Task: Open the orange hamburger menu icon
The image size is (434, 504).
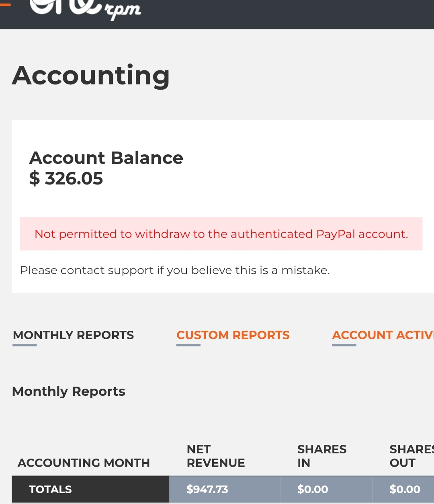Action: pyautogui.click(x=5, y=4)
